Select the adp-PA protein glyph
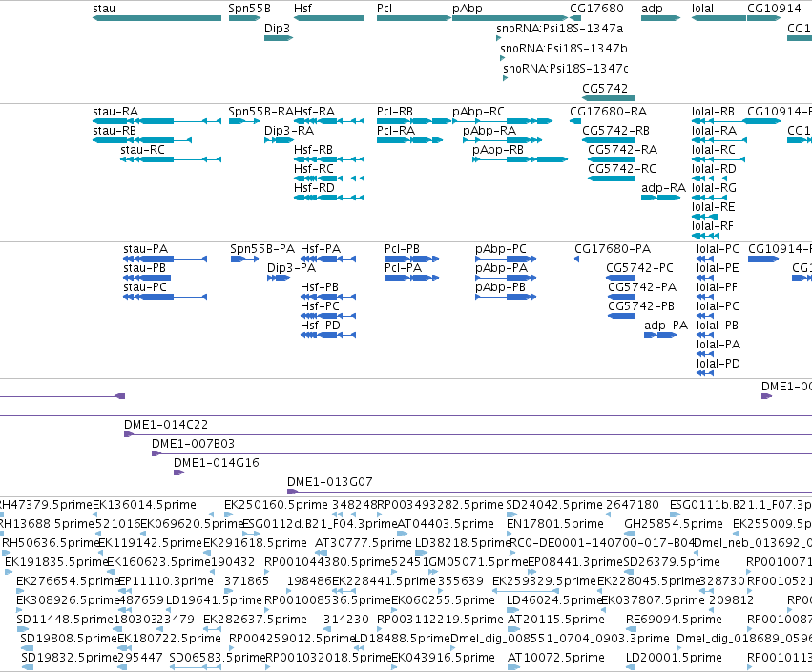 [660, 335]
